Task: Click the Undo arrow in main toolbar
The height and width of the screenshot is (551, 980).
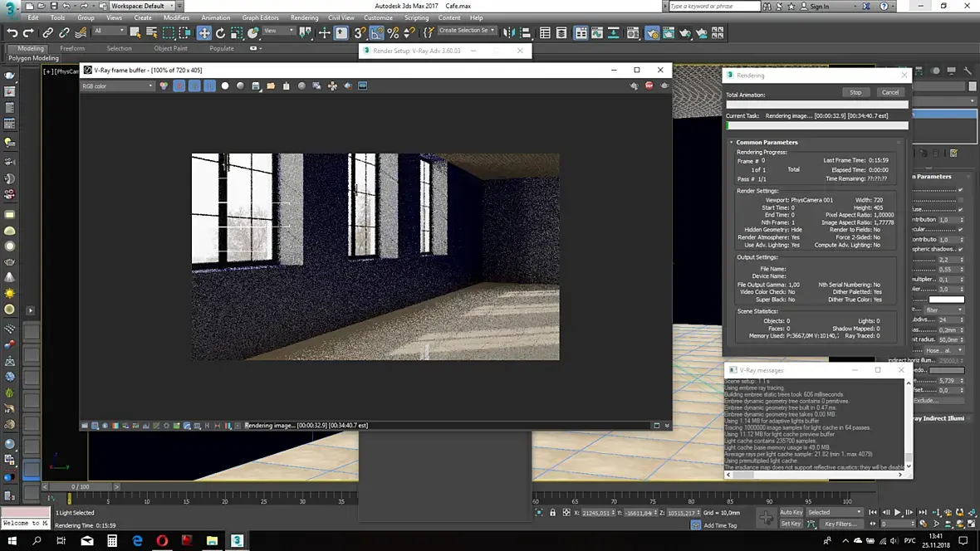Action: tap(12, 33)
